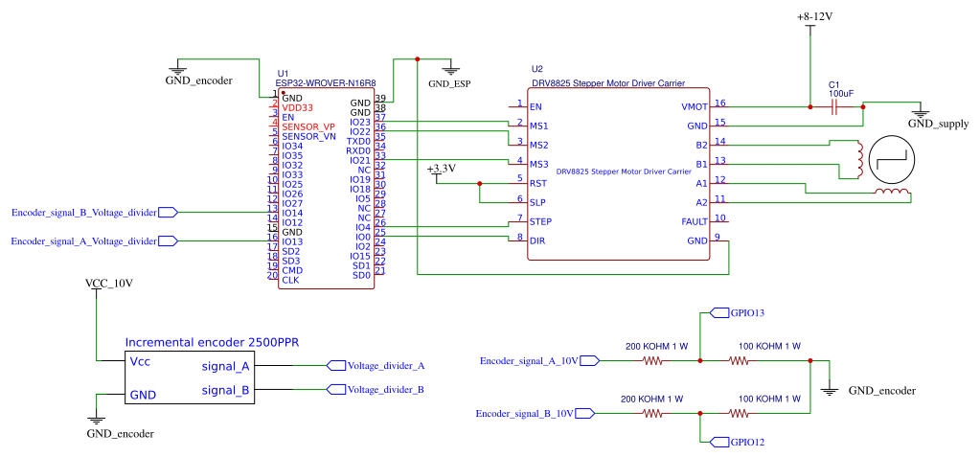The width and height of the screenshot is (980, 457).
Task: Select the Encoder_signal_B_10V net port
Action: click(585, 413)
